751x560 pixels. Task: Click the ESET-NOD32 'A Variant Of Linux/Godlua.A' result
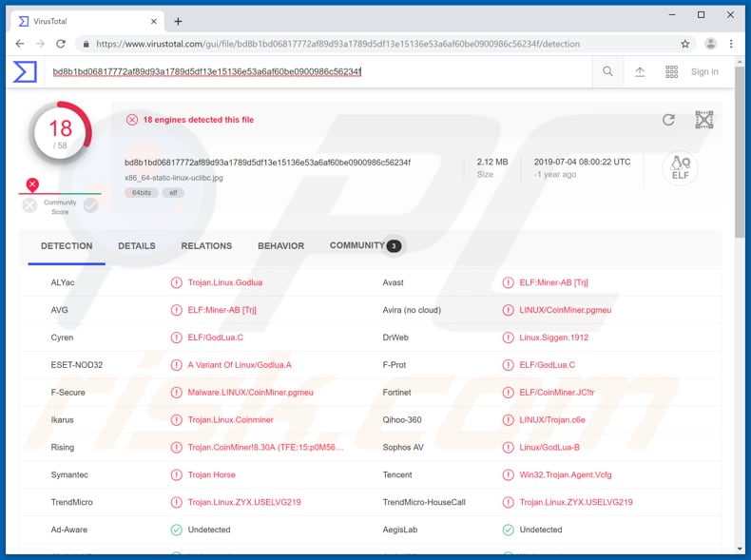(x=240, y=365)
